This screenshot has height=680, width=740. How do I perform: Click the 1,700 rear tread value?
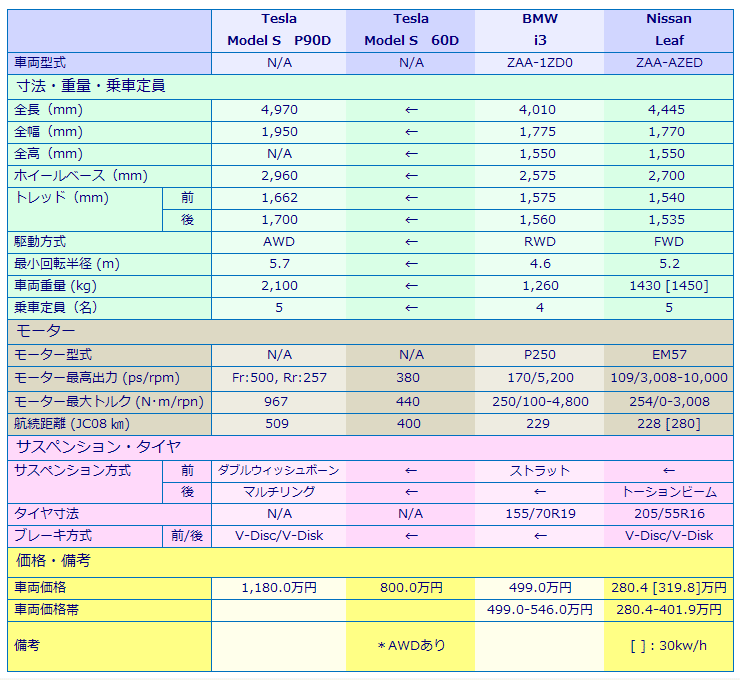click(x=279, y=220)
